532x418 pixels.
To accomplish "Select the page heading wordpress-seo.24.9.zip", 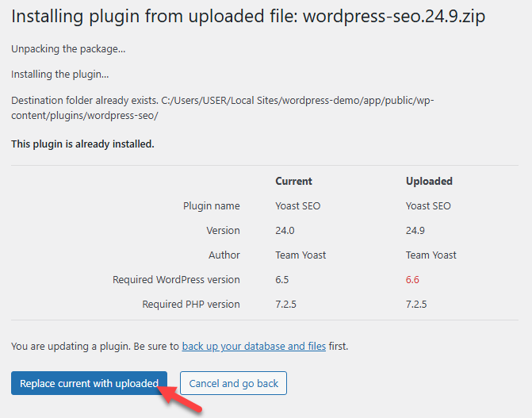I will [394, 16].
